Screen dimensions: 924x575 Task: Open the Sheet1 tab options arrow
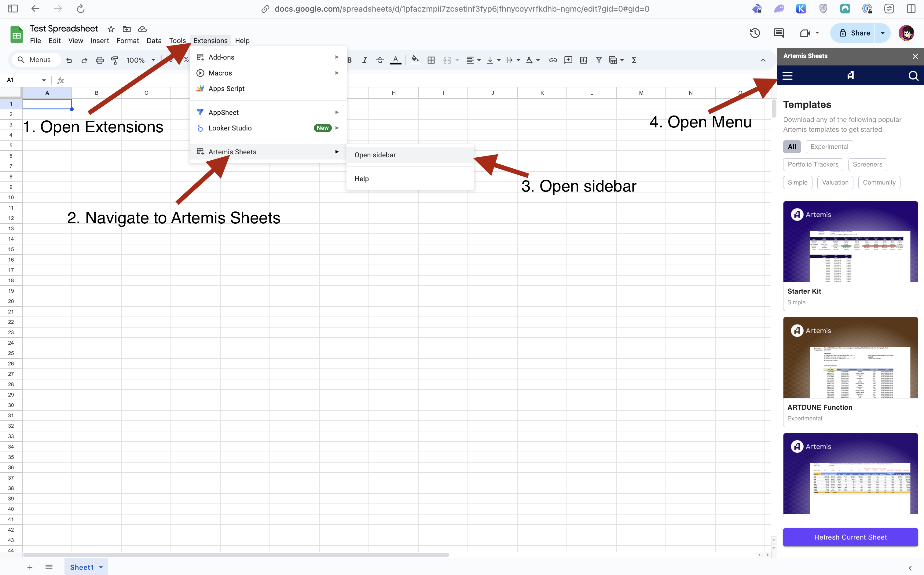[x=101, y=567]
